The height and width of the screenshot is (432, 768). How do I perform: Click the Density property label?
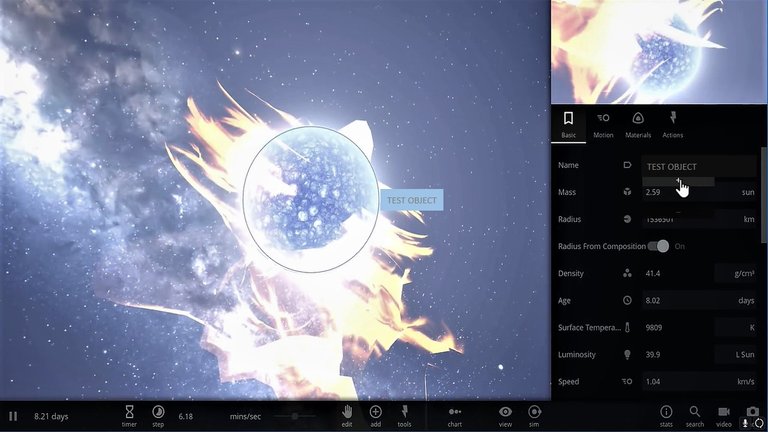571,273
